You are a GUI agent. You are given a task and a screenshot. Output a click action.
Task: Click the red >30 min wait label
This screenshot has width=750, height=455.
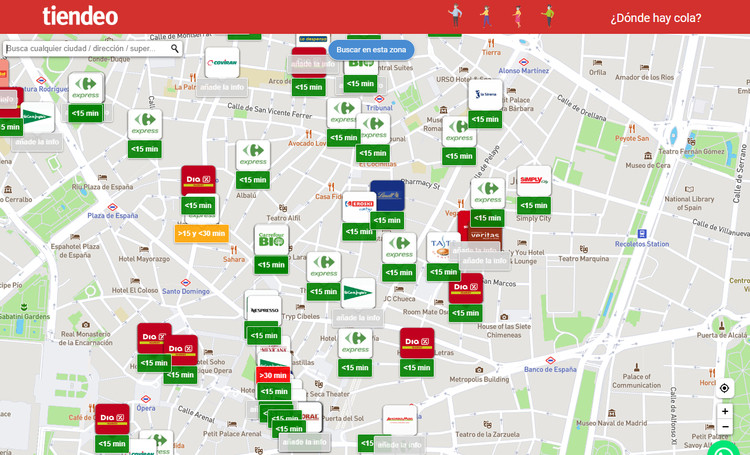273,376
